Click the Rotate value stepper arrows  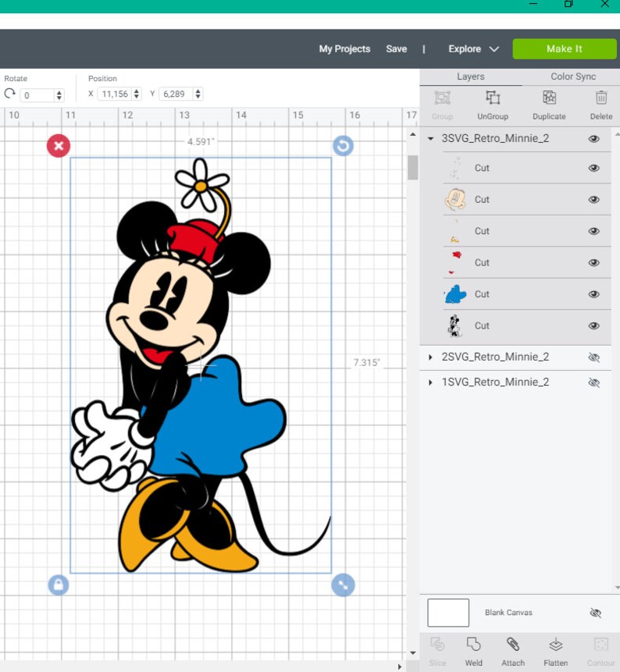59,94
